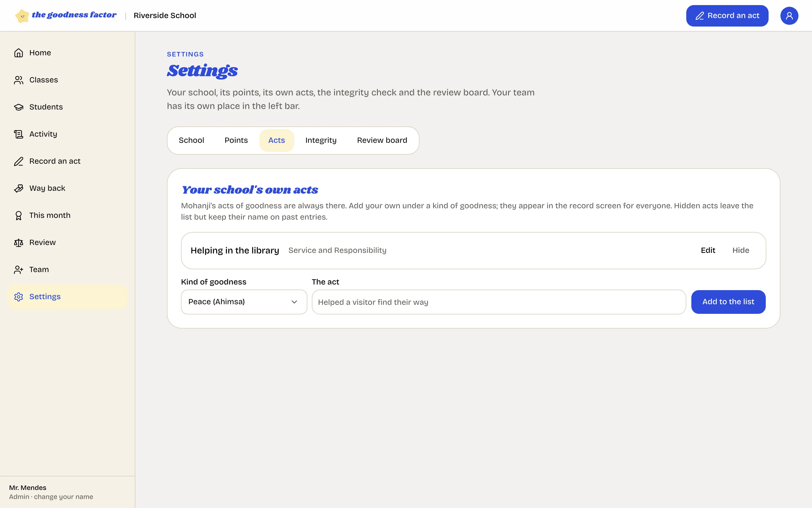The height and width of the screenshot is (508, 812).
Task: Click Helping in the library title
Action: (x=235, y=251)
